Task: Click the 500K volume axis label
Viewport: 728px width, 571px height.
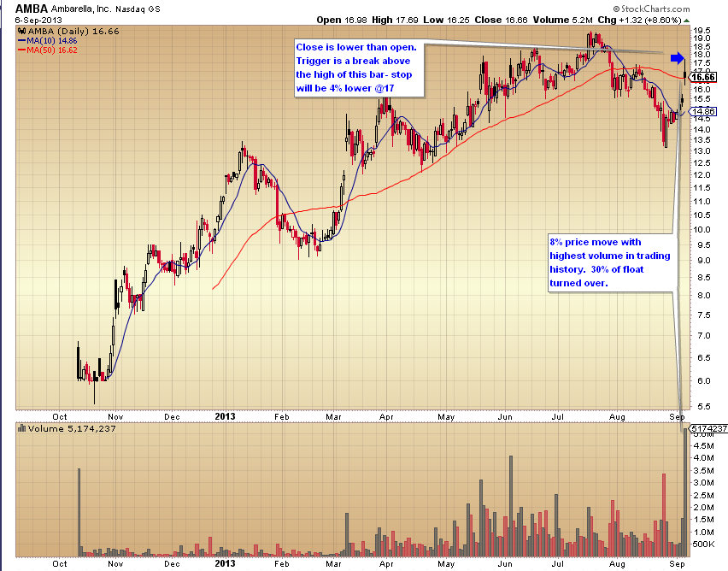Action: coord(703,544)
